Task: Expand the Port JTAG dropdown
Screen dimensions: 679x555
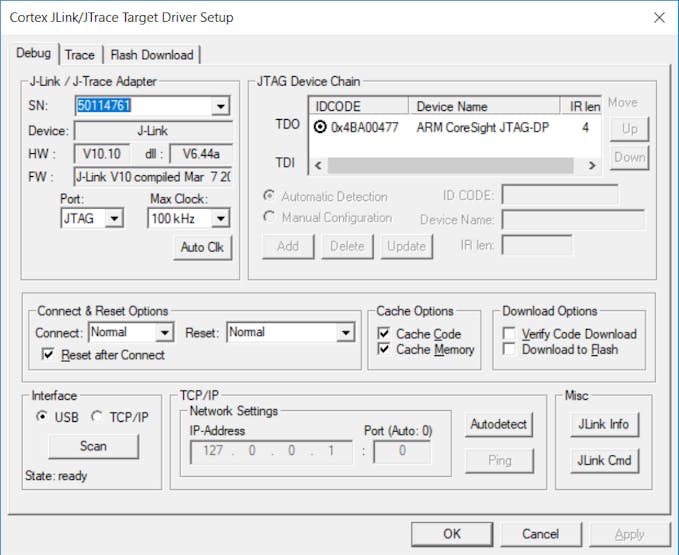Action: pos(114,219)
